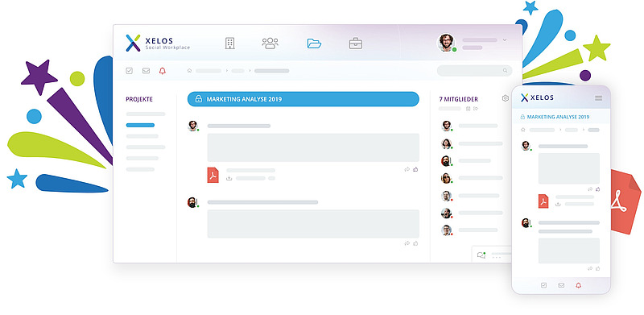Open the PDF attachment in the first desktop post

(213, 175)
